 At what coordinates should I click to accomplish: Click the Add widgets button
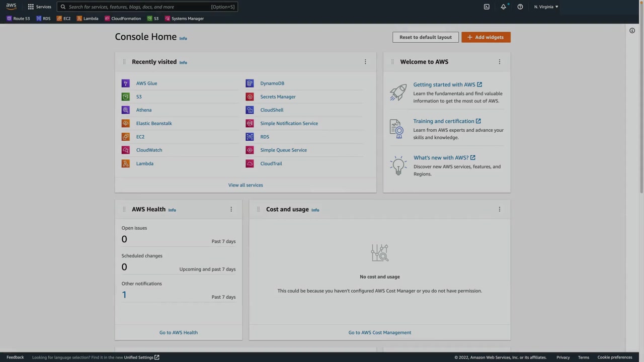click(486, 37)
